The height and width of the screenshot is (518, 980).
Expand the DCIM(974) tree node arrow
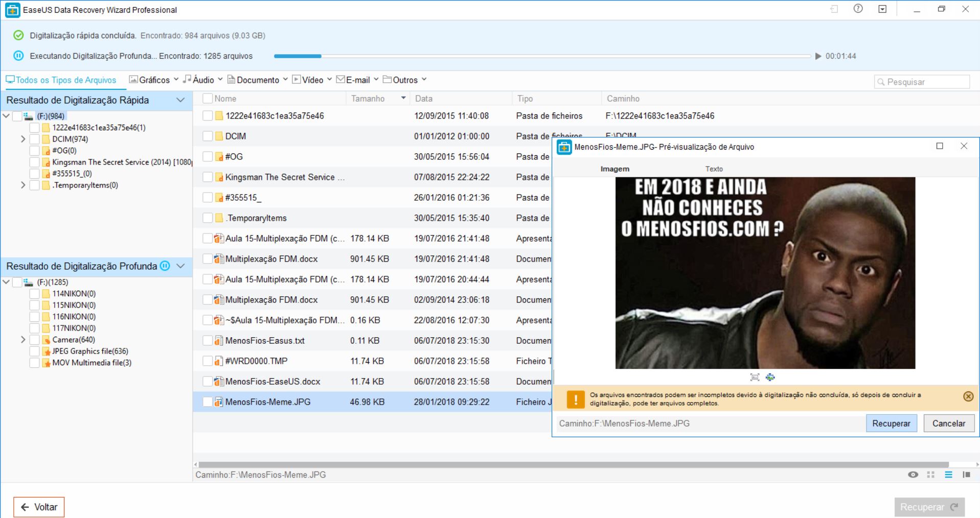(23, 139)
